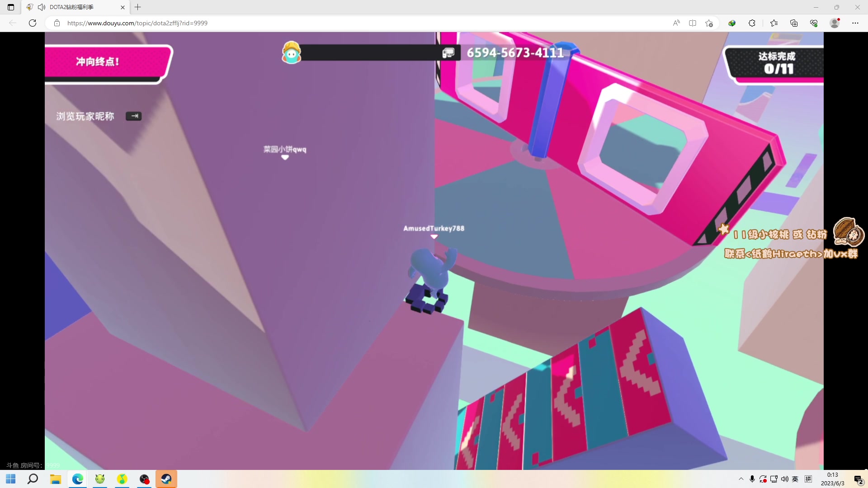
Task: Mute the DOTA2 tab audio
Action: pos(42,7)
